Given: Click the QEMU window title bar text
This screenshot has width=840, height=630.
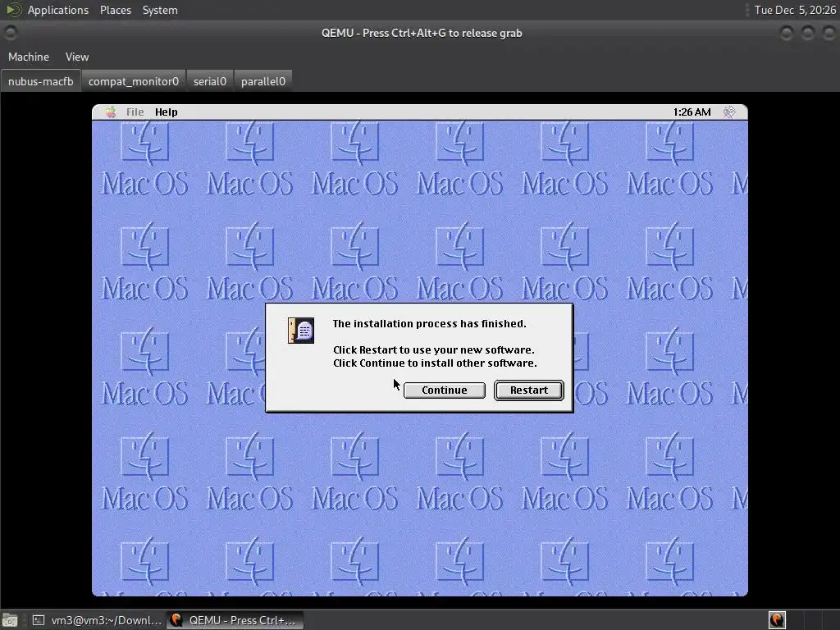Looking at the screenshot, I should coord(422,33).
